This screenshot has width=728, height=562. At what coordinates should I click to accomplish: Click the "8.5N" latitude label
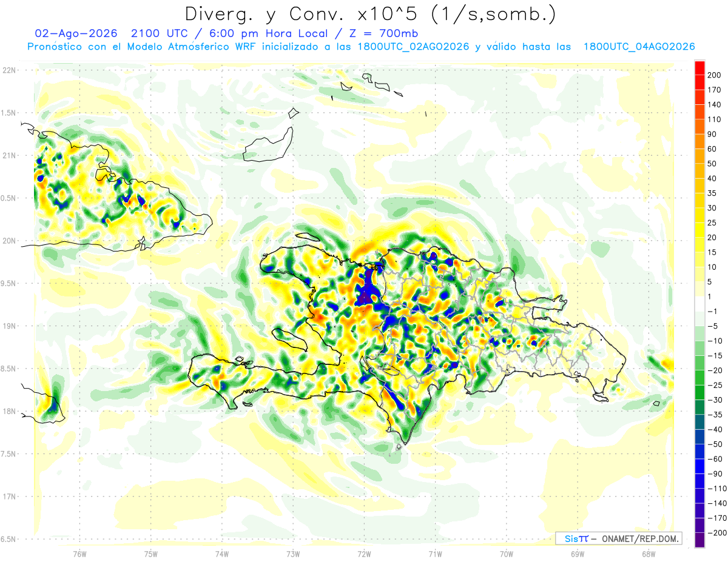point(8,369)
